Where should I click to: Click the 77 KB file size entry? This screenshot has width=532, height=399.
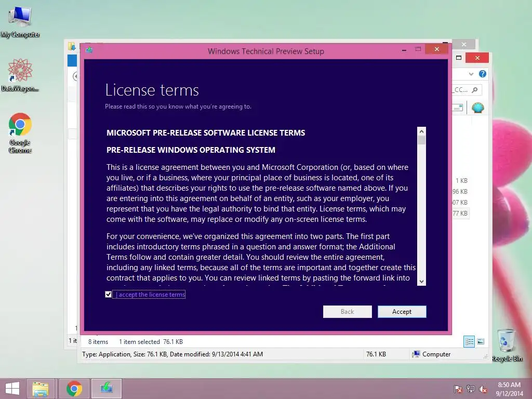coord(460,213)
